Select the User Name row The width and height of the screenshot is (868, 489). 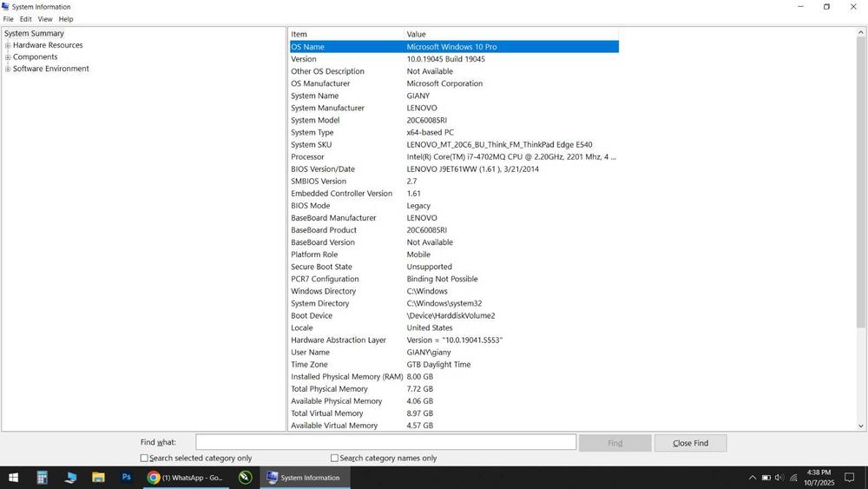(x=454, y=353)
